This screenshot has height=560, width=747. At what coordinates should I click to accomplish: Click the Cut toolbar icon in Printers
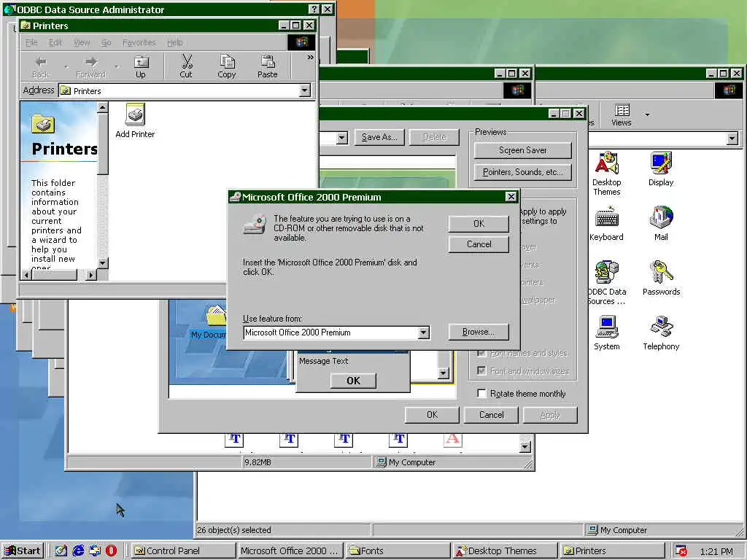click(x=186, y=66)
